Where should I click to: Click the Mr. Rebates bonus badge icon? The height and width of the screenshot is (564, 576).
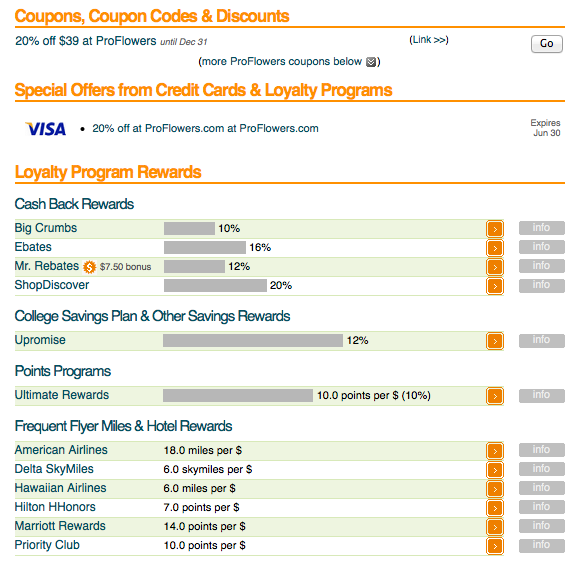coord(89,267)
